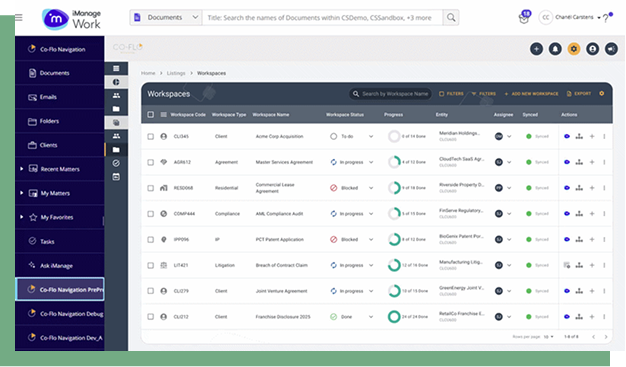This screenshot has height=367, width=626.
Task: Check the CLI345 row checkbox
Action: (x=151, y=136)
